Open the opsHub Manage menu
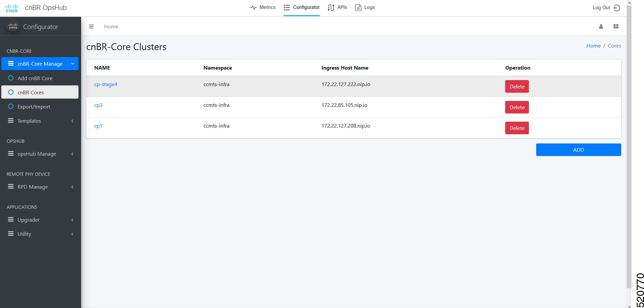The height and width of the screenshot is (308, 644). click(37, 154)
